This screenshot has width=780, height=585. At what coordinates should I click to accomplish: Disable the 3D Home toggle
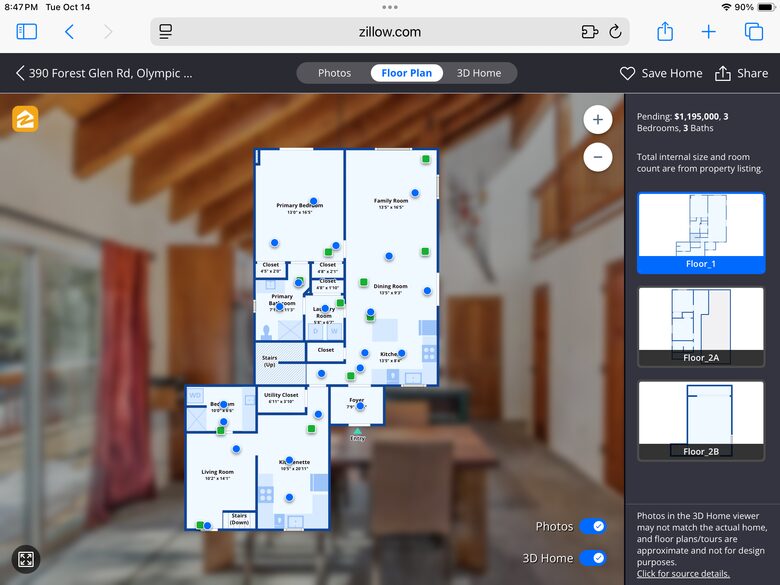(x=592, y=558)
